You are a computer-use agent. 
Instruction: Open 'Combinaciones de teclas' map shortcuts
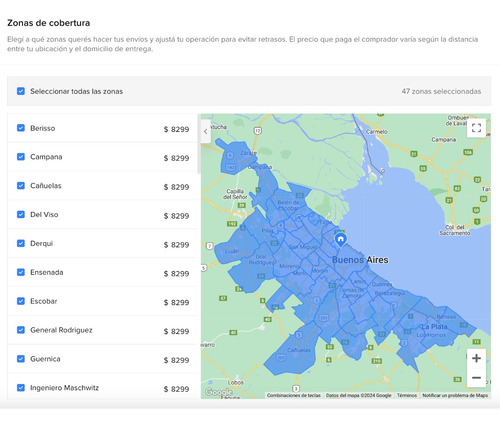(x=294, y=395)
